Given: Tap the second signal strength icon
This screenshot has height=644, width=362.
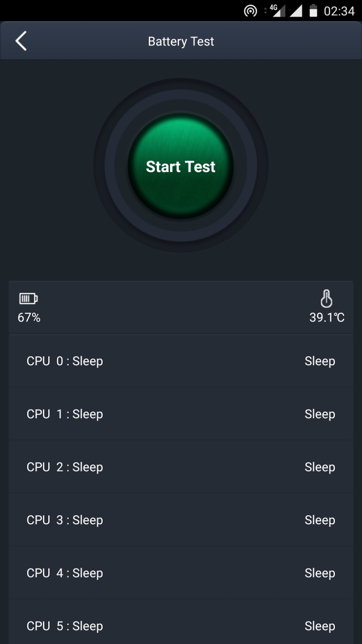Looking at the screenshot, I should point(296,11).
